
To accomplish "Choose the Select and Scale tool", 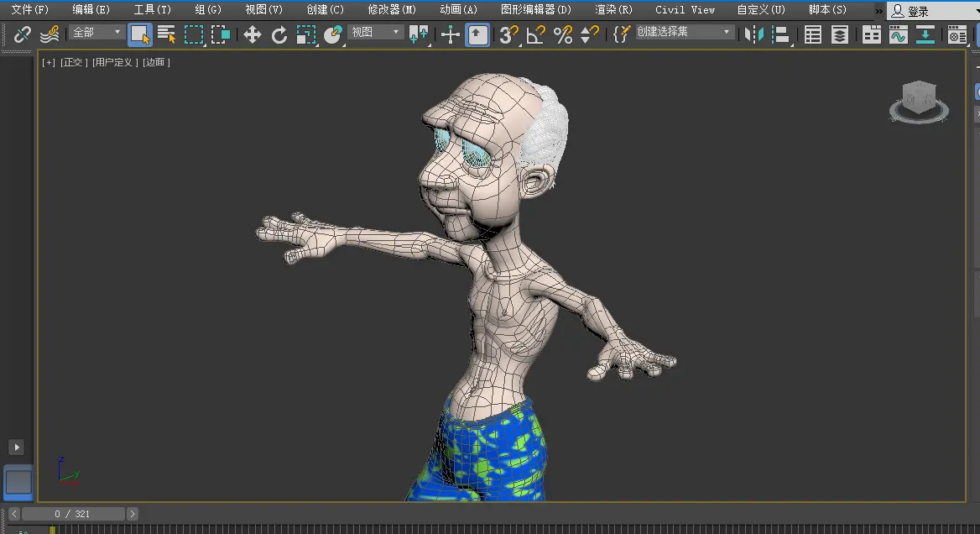I will pos(306,34).
